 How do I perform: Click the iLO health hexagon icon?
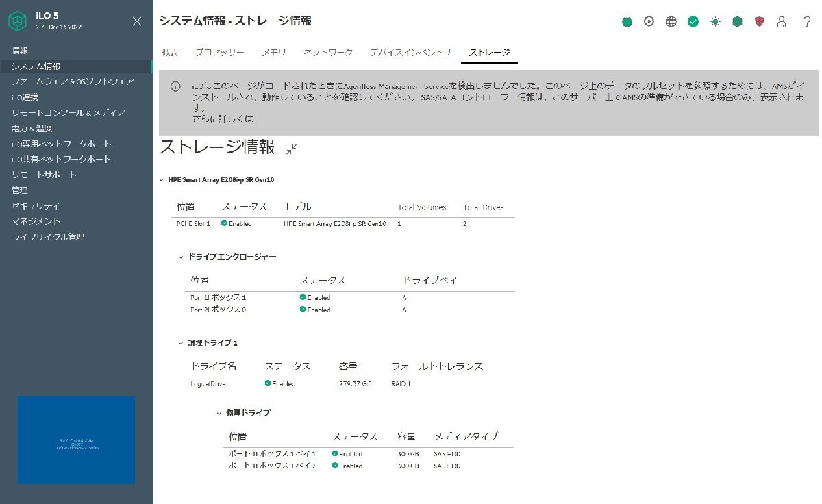coord(736,21)
